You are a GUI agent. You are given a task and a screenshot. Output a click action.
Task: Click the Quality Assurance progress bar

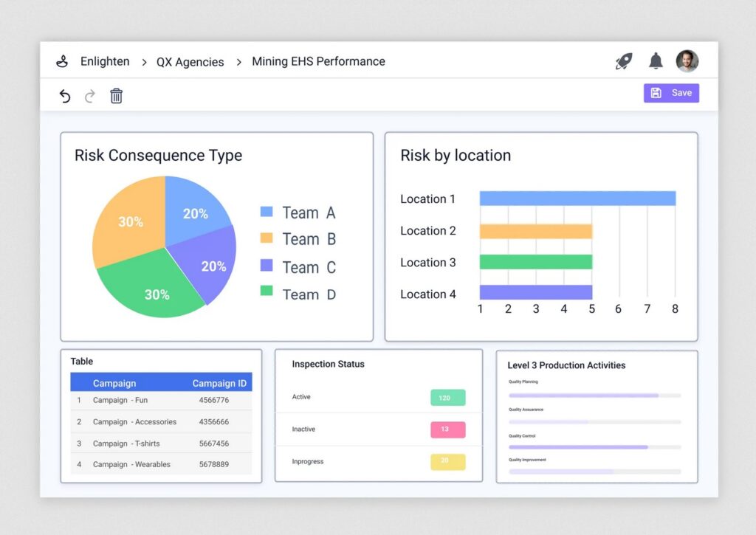point(594,422)
